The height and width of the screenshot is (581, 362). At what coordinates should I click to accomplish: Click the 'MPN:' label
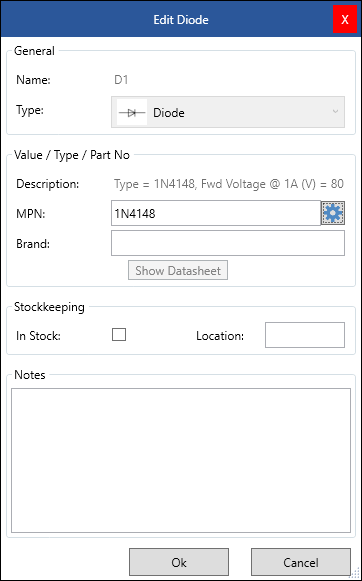(30, 214)
